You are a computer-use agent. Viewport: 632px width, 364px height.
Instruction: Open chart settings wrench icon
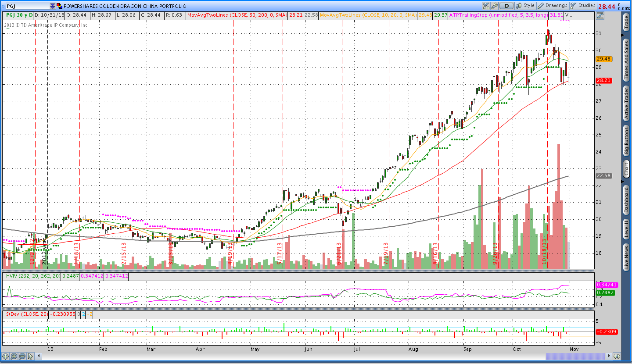point(494,6)
